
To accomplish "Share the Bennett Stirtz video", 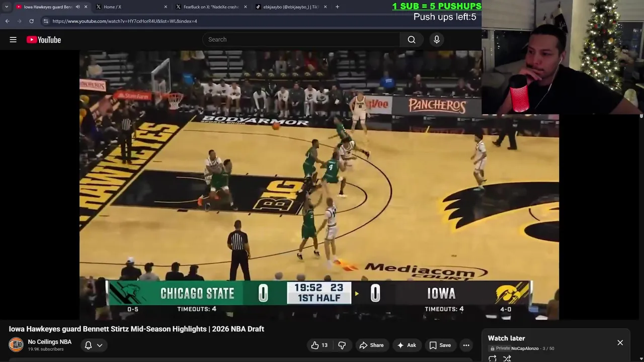I will point(371,345).
